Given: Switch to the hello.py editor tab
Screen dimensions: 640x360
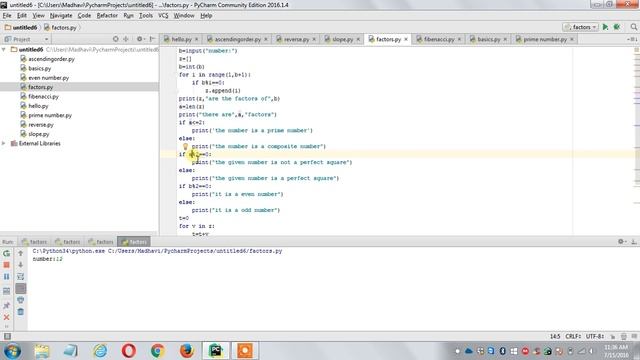Looking at the screenshot, I should coord(181,39).
